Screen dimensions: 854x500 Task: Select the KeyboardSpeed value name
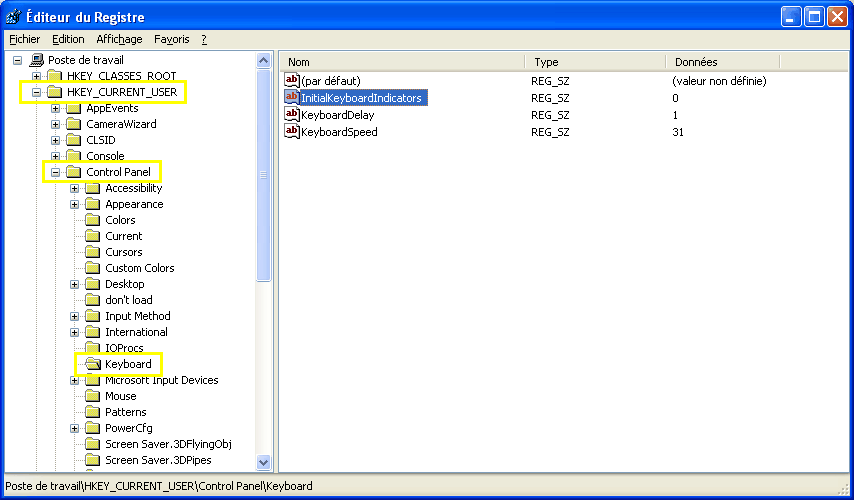point(339,132)
